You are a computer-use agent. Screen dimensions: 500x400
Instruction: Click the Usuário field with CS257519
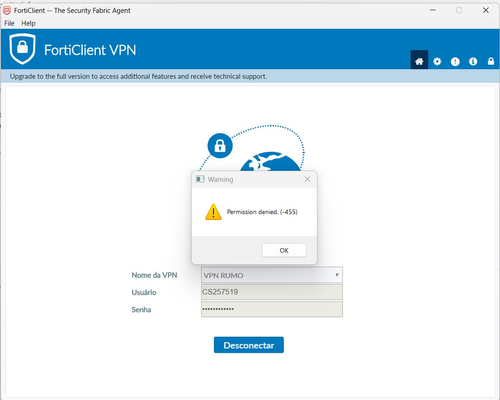(x=272, y=292)
